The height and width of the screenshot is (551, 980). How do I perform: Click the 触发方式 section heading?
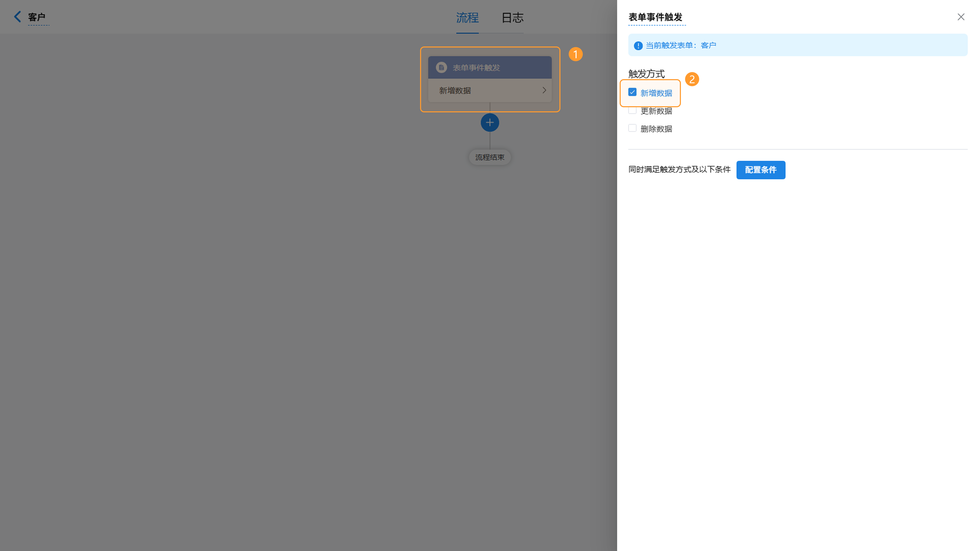click(x=646, y=74)
